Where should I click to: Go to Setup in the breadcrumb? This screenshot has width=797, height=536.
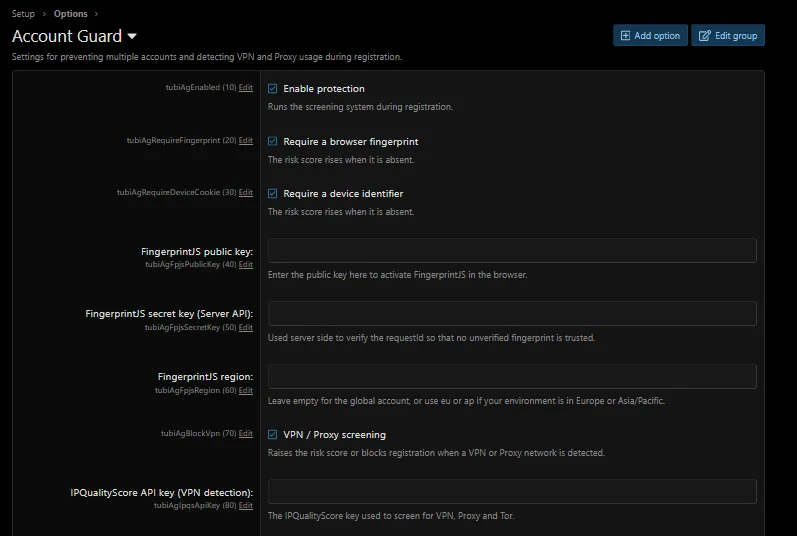tap(23, 14)
